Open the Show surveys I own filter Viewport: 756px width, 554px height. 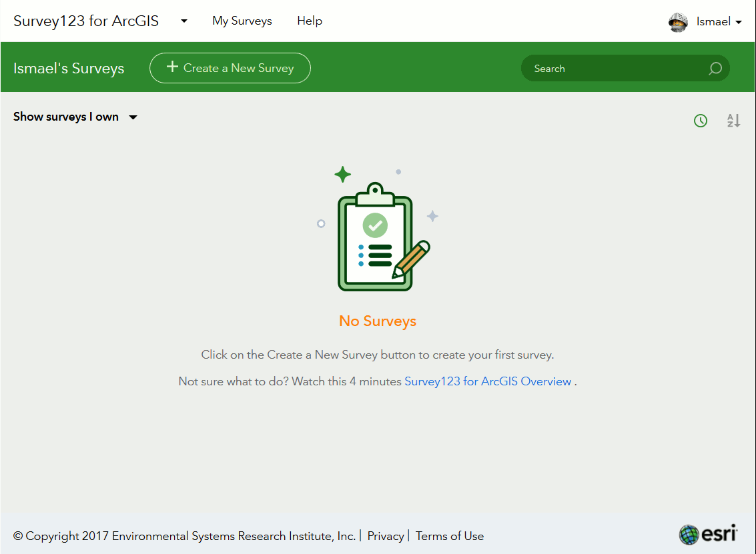coord(75,117)
